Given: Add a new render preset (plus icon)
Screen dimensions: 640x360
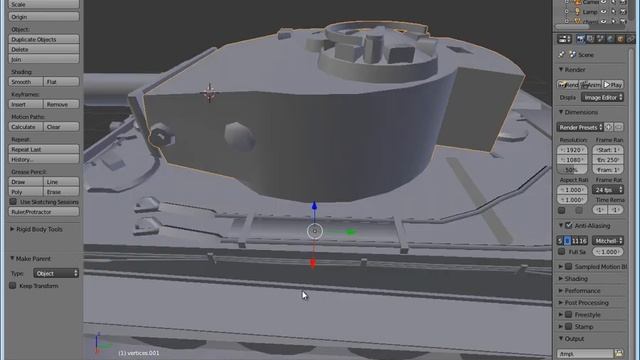Looking at the screenshot, I should pyautogui.click(x=609, y=127).
